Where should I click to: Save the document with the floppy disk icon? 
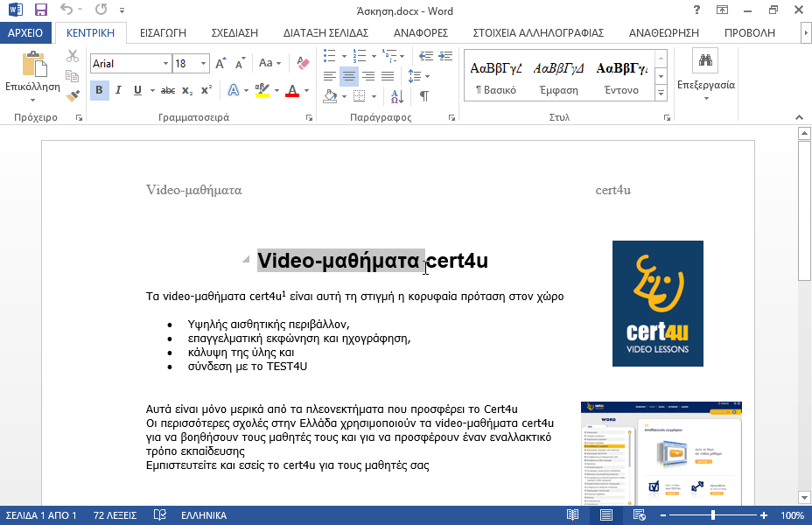point(40,10)
